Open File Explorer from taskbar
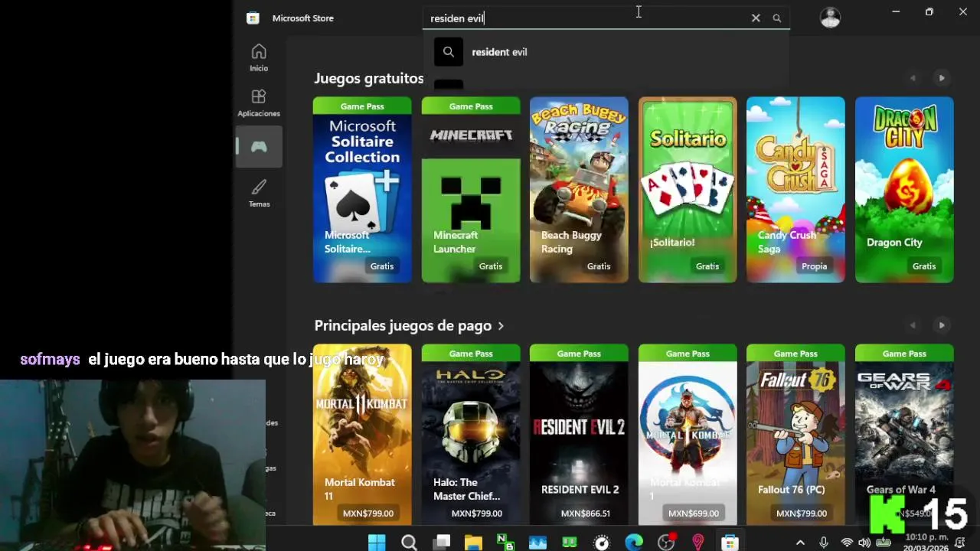The width and height of the screenshot is (980, 551). click(473, 543)
